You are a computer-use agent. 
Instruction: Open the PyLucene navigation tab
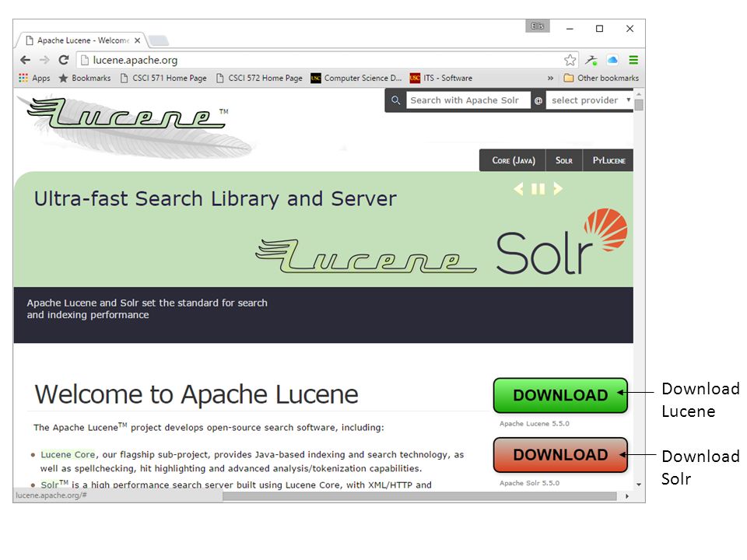coord(608,160)
